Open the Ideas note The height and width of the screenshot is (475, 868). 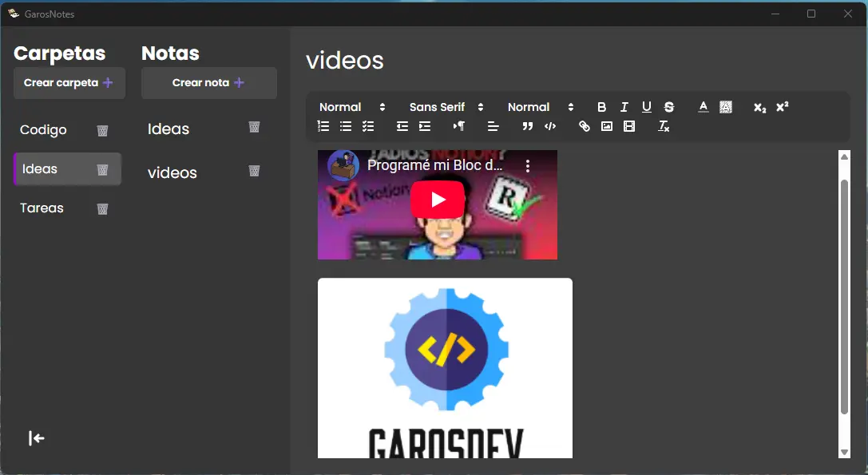click(168, 129)
